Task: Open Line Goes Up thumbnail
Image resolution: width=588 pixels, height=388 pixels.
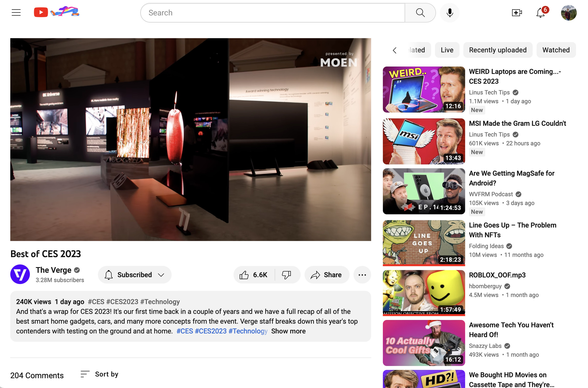Action: coord(424,243)
